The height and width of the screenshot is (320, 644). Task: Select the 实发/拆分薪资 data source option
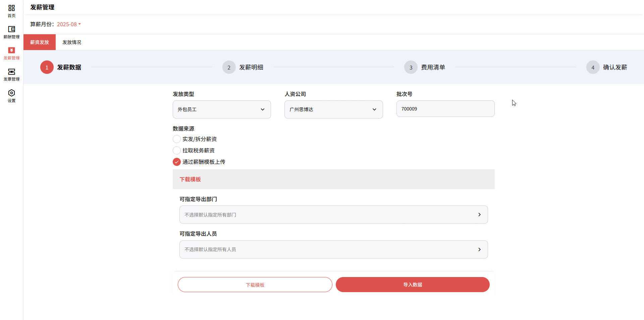coord(177,139)
